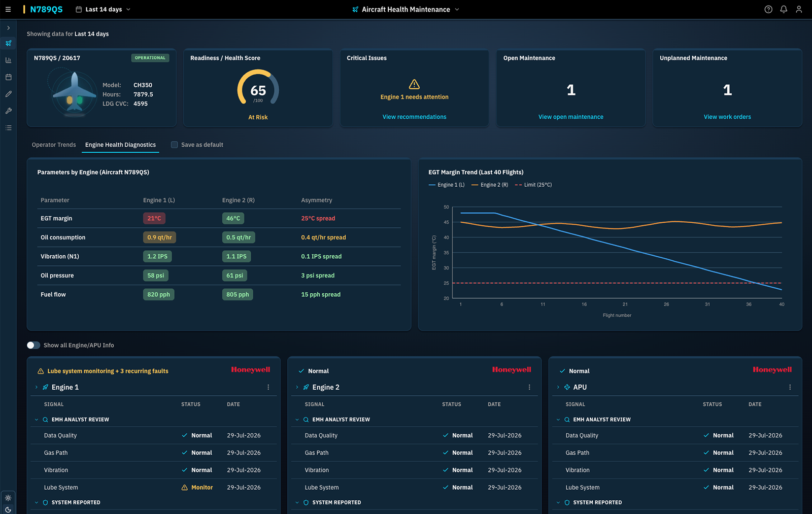Viewport: 812px width, 514px height.
Task: Toggle Engine 1 (L) legend series
Action: (447, 185)
